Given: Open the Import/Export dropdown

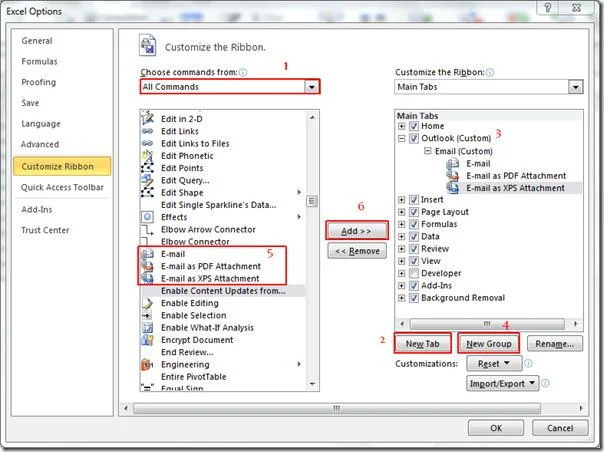Looking at the screenshot, I should point(502,383).
